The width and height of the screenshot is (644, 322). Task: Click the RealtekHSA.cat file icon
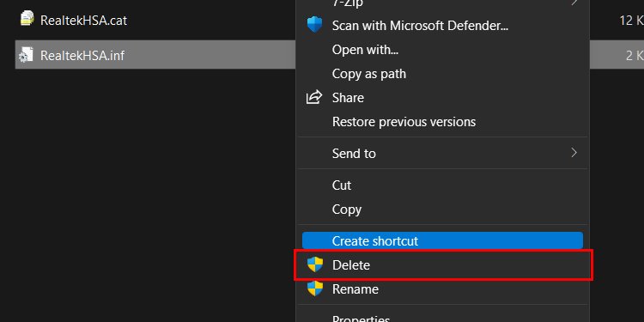click(27, 19)
